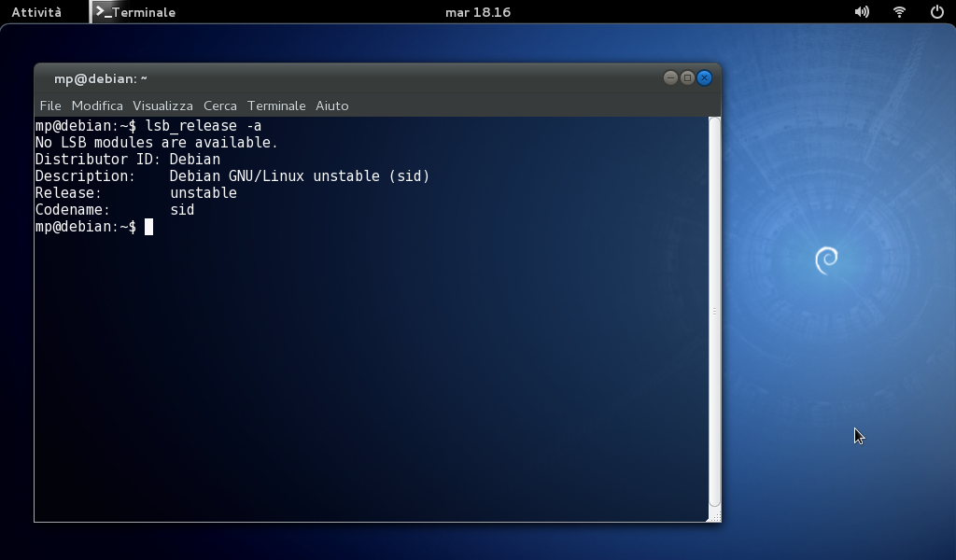Image resolution: width=956 pixels, height=560 pixels.
Task: Minimize the terminal window
Action: click(x=670, y=78)
